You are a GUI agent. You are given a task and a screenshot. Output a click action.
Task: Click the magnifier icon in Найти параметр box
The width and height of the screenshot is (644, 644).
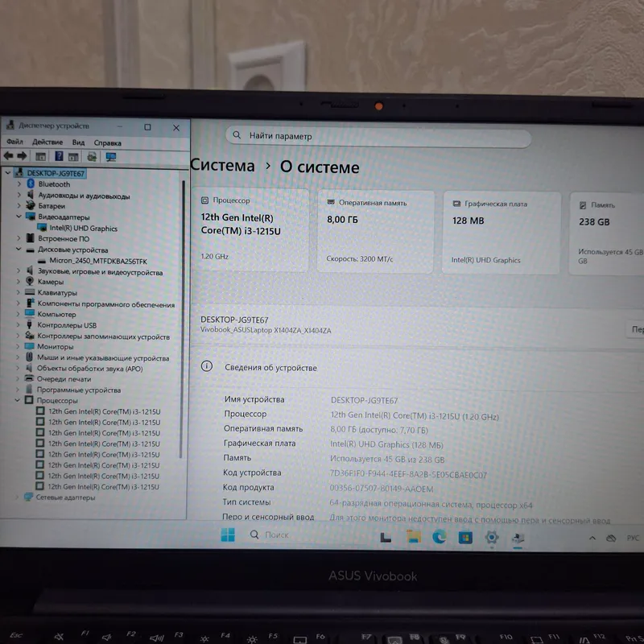pos(237,134)
